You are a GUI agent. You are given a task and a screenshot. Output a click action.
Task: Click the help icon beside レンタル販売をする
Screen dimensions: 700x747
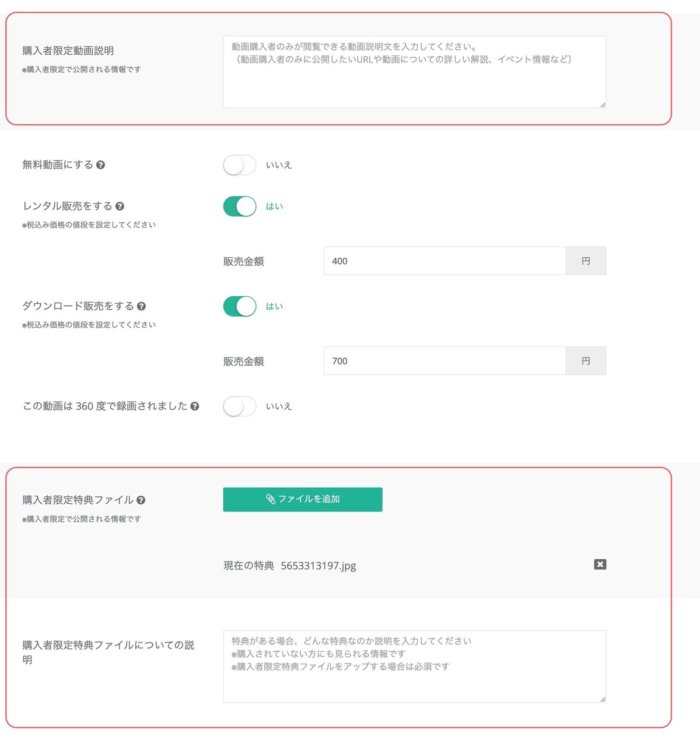(x=121, y=205)
